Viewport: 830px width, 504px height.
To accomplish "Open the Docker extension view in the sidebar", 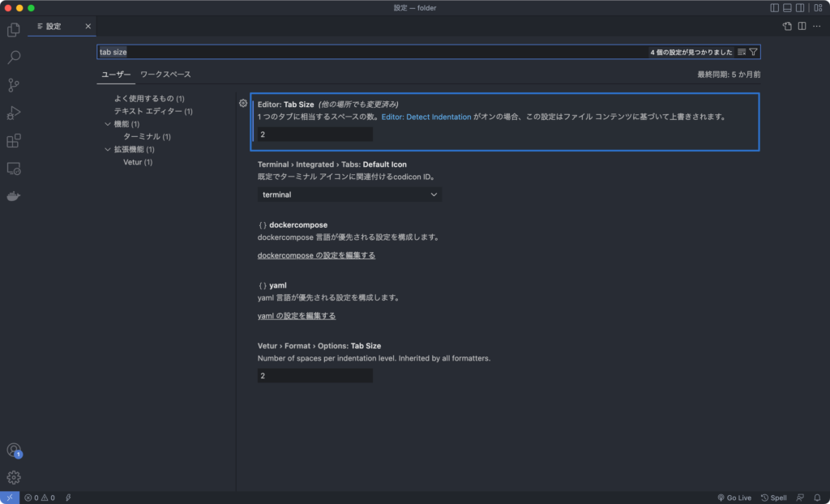I will (13, 194).
